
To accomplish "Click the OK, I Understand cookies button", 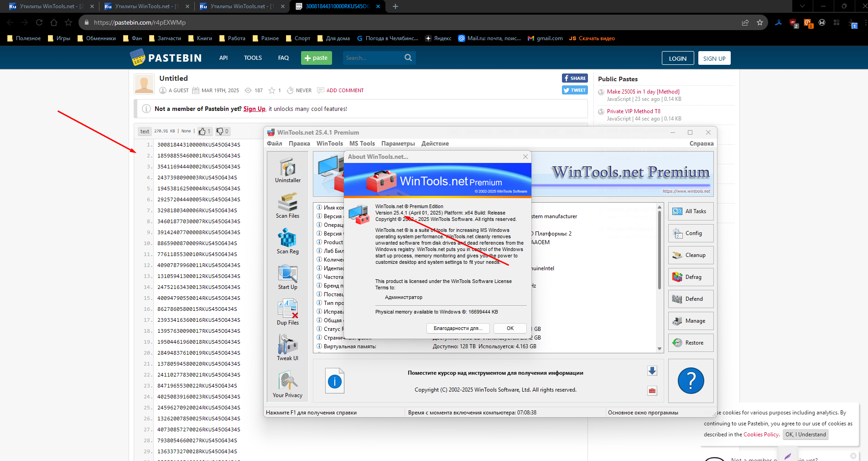I will (x=806, y=435).
